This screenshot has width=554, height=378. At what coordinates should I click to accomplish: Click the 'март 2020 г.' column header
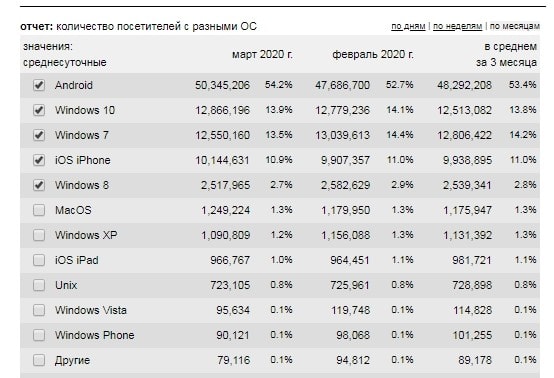[x=262, y=54]
